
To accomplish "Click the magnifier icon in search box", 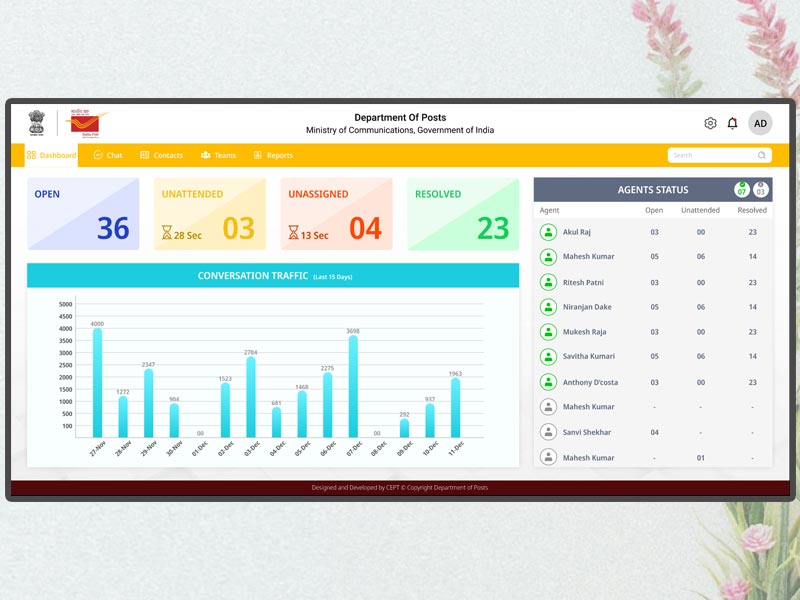I will [x=762, y=155].
